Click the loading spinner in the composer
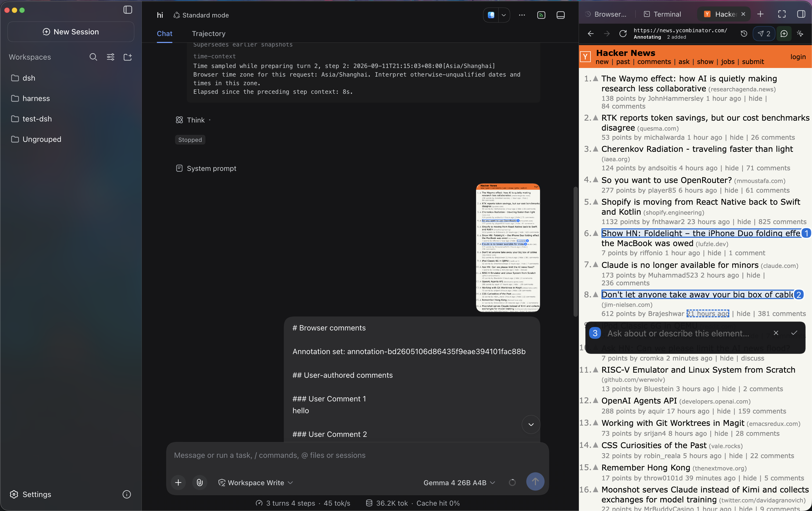 (512, 483)
